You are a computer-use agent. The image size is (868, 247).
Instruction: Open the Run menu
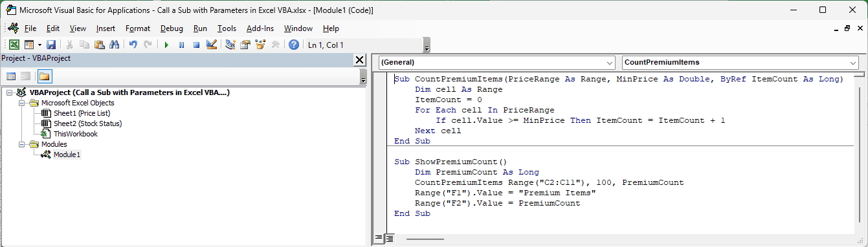click(201, 28)
